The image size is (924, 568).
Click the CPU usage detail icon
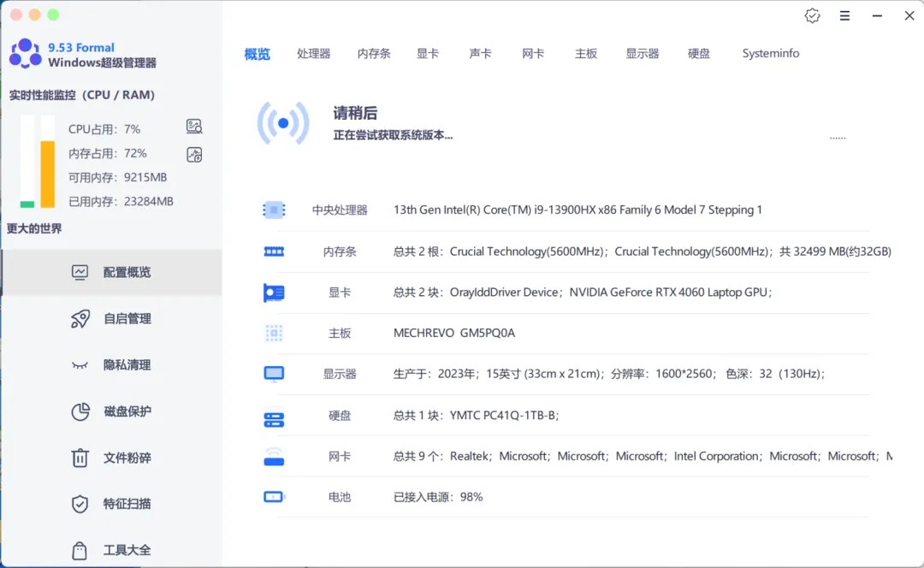[194, 126]
